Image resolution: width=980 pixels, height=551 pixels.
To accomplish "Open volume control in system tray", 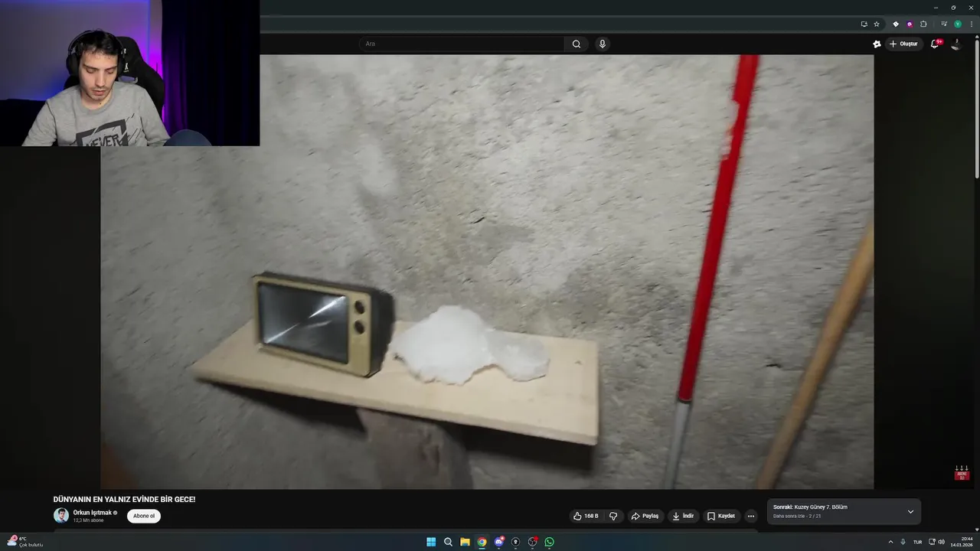I will pos(942,542).
